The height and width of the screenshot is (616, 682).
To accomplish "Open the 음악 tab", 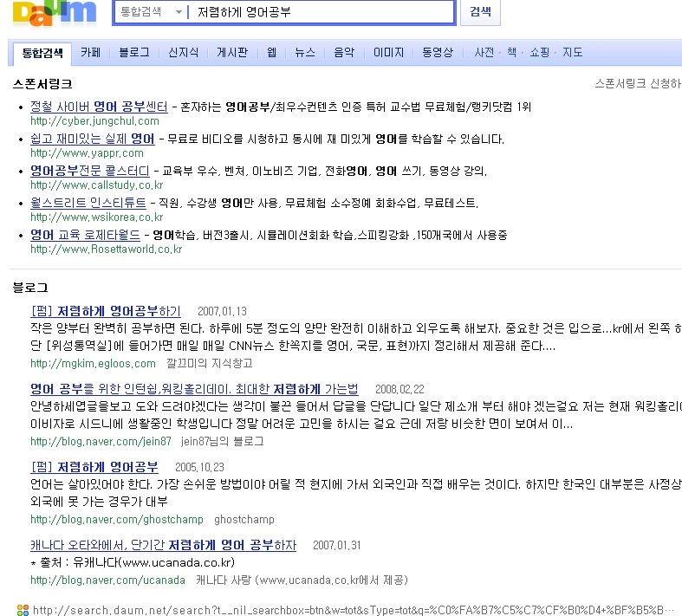I will point(344,53).
